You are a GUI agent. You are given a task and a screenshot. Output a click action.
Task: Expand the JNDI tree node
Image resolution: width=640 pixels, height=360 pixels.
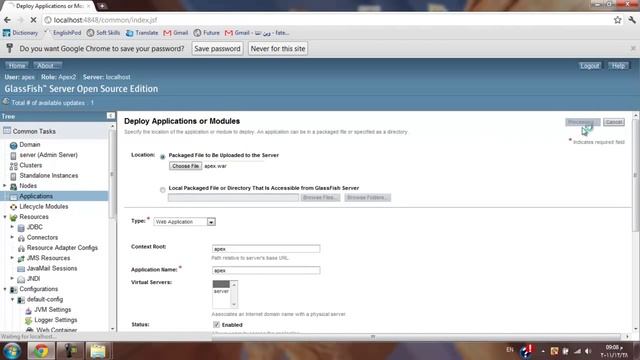12,278
